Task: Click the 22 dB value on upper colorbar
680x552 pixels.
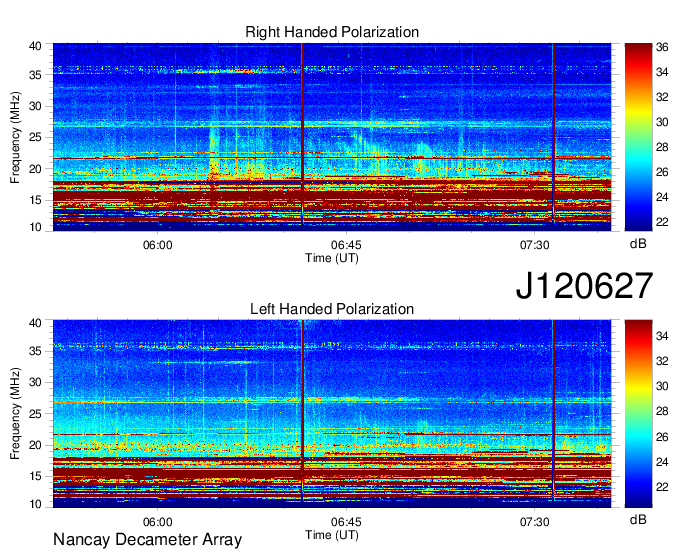Action: [x=662, y=222]
